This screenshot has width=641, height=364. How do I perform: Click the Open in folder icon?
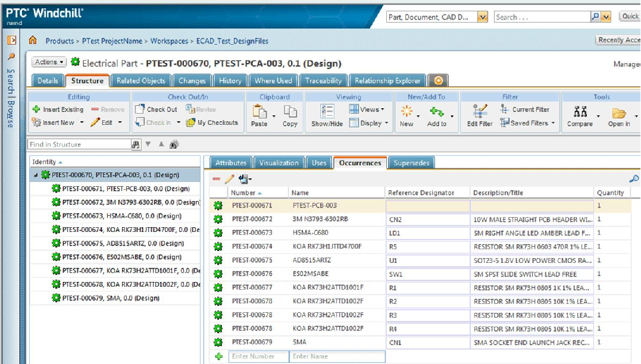coord(619,113)
